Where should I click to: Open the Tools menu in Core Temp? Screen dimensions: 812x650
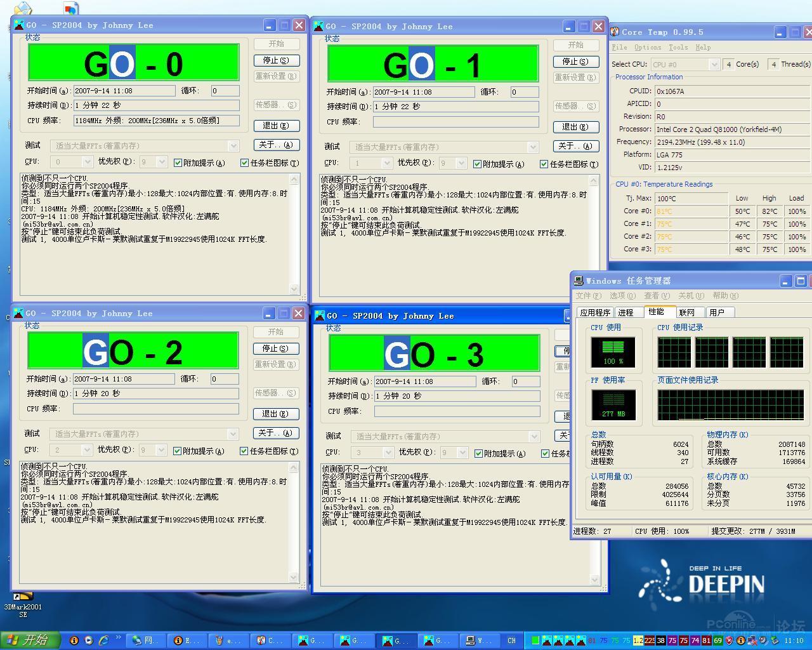678,47
